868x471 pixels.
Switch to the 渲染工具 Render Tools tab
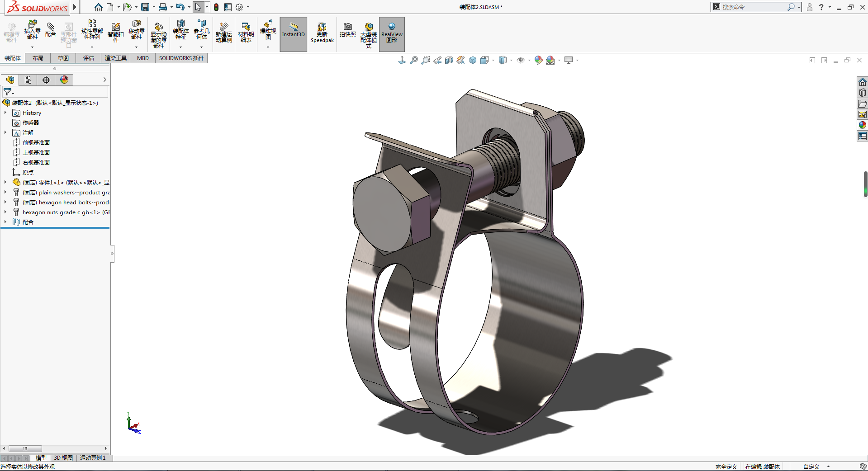coord(116,58)
